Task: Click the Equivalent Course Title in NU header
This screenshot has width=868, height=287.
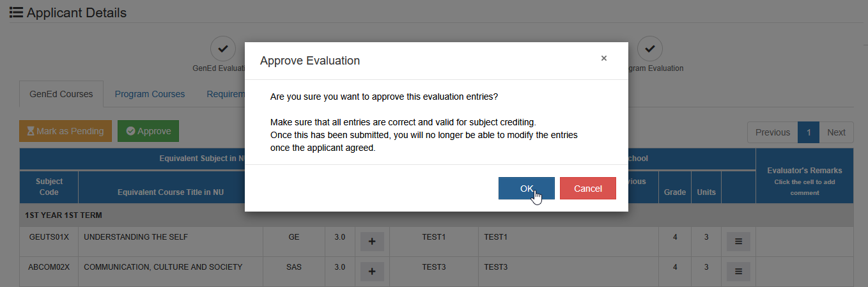Action: pos(171,187)
